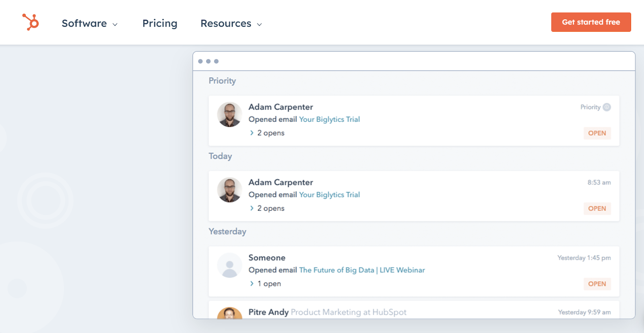Click Pitre Andy's avatar thumbnail
This screenshot has height=333, width=644.
[x=229, y=313]
